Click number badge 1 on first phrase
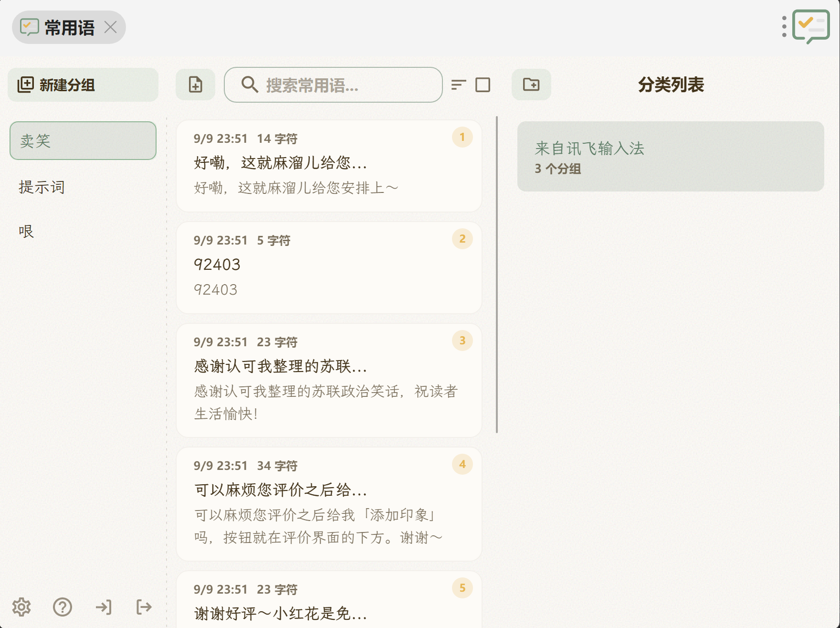Image resolution: width=840 pixels, height=628 pixels. tap(462, 137)
